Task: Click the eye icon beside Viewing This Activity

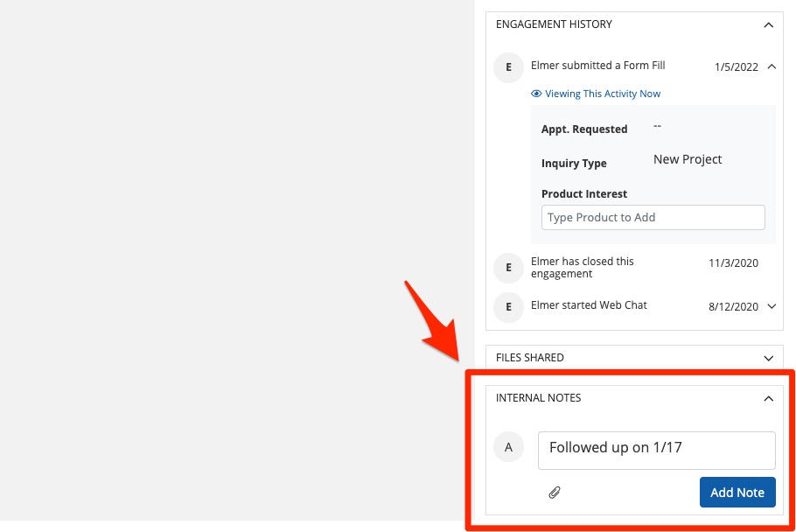Action: coord(536,94)
